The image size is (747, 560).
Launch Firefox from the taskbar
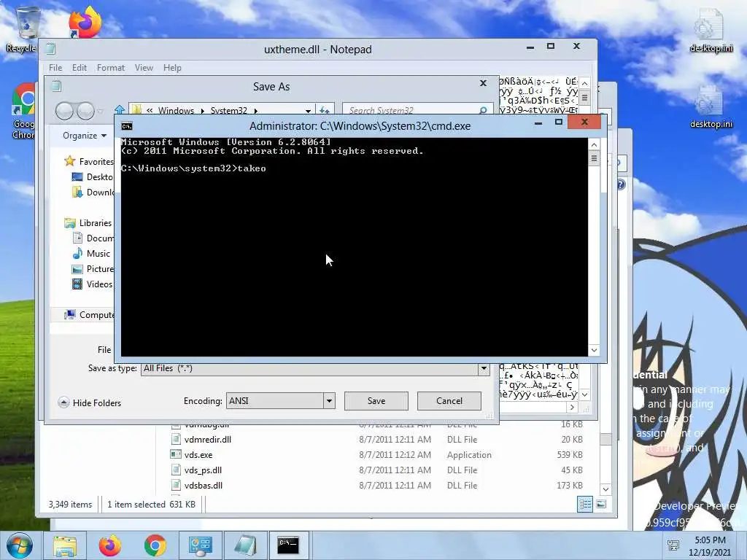click(x=109, y=545)
